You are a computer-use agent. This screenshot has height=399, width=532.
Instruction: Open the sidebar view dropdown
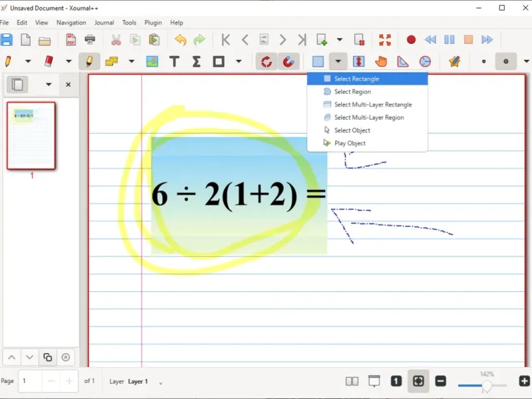[49, 84]
